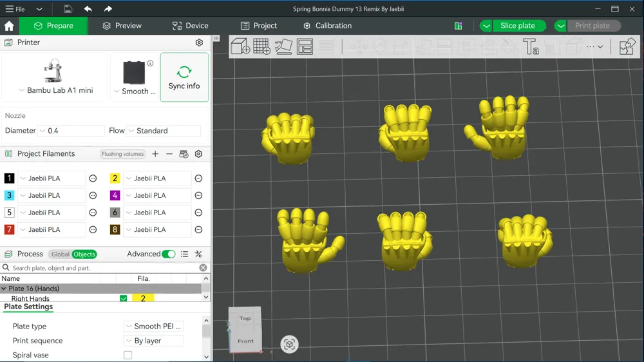The image size is (644, 362).
Task: Open the Print plate dropdown arrow
Action: point(561,26)
